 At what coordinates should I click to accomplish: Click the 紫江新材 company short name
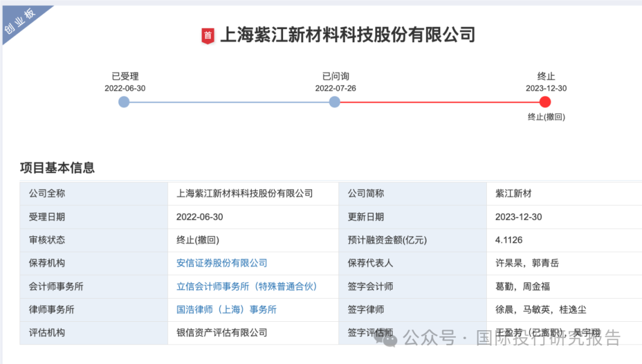tap(513, 194)
